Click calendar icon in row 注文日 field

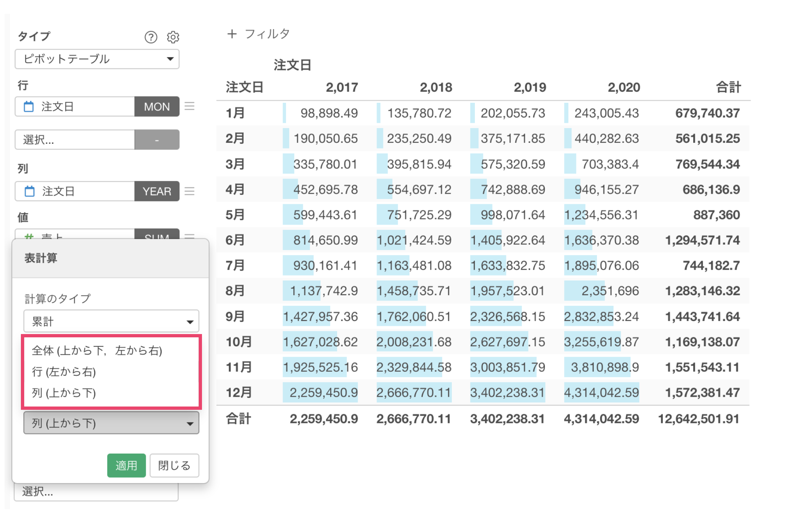pyautogui.click(x=29, y=107)
